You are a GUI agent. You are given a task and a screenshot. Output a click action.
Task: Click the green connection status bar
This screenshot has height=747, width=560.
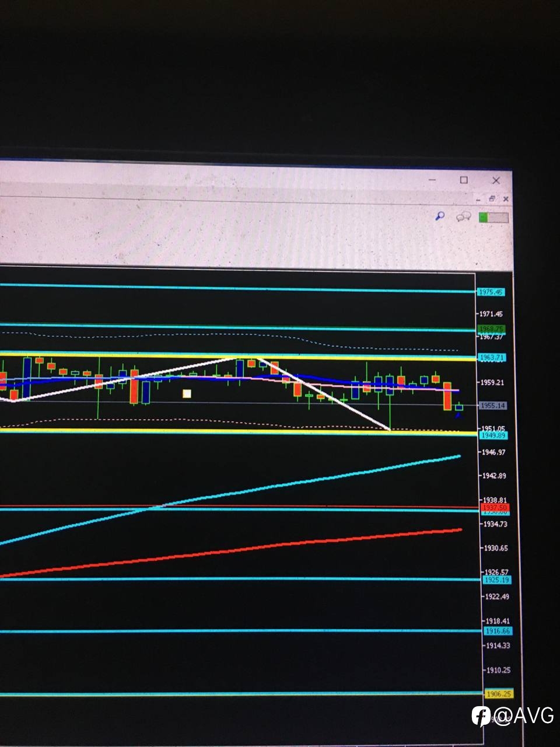tap(494, 218)
